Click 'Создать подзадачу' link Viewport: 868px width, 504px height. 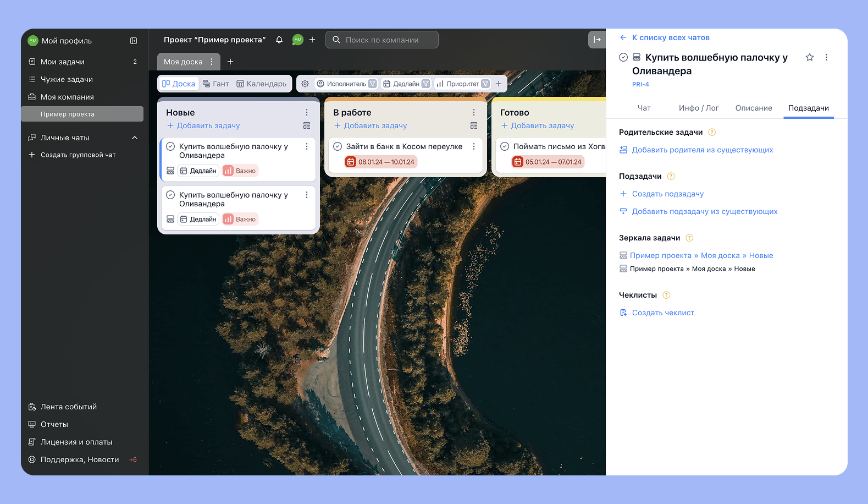pos(667,194)
